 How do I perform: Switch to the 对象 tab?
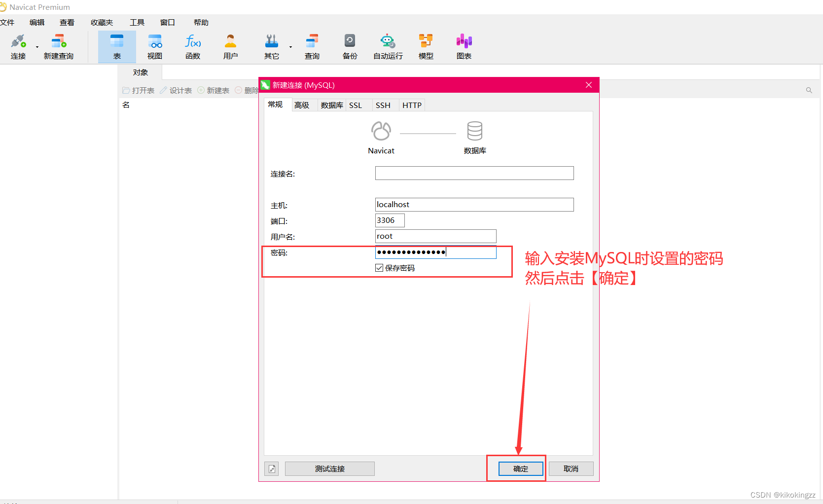pyautogui.click(x=141, y=72)
